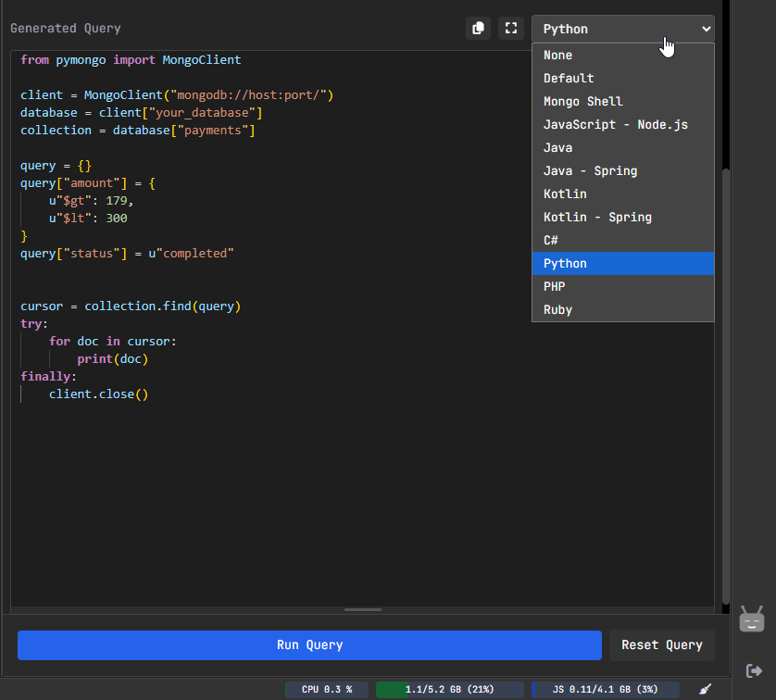Click the 'collection.find(query)' line
Image resolution: width=776 pixels, height=700 pixels.
pos(131,306)
